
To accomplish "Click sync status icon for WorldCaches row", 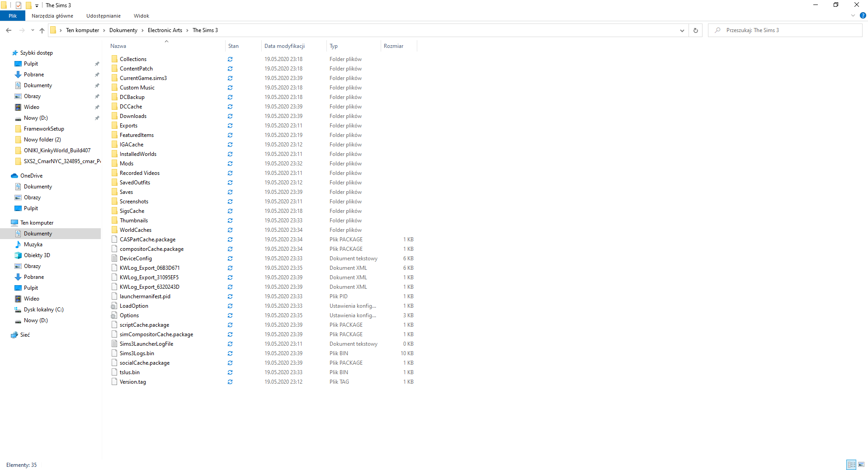I will click(x=230, y=230).
